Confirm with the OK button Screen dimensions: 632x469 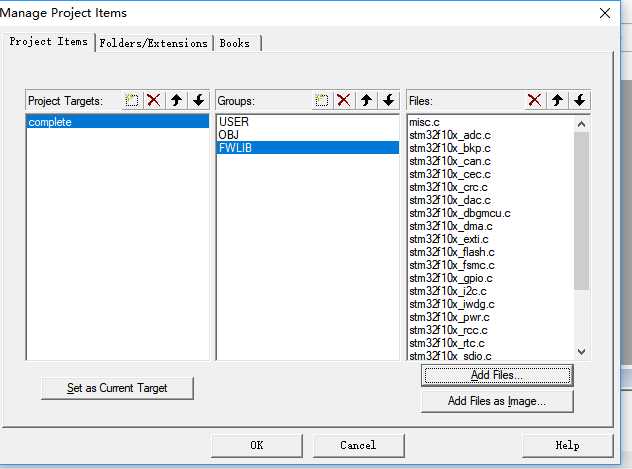click(257, 445)
